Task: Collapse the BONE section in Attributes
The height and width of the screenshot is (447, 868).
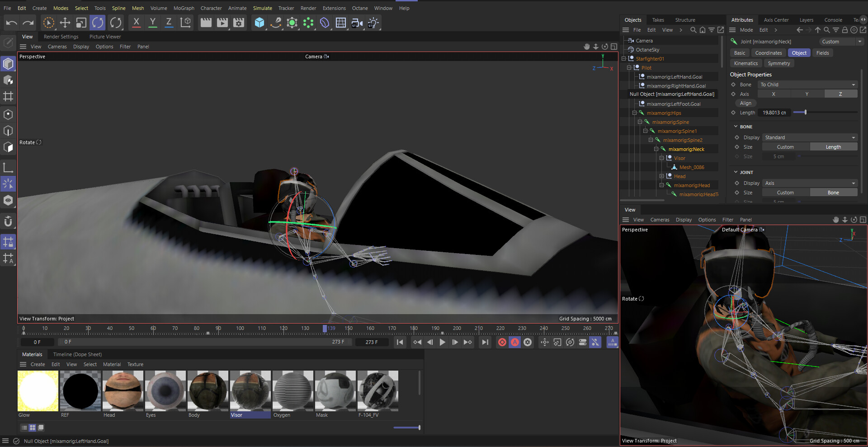Action: pyautogui.click(x=736, y=127)
